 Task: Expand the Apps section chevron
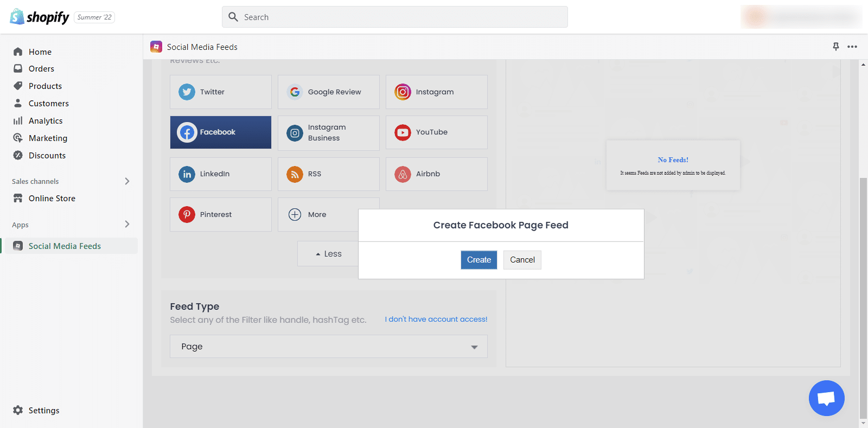point(127,224)
